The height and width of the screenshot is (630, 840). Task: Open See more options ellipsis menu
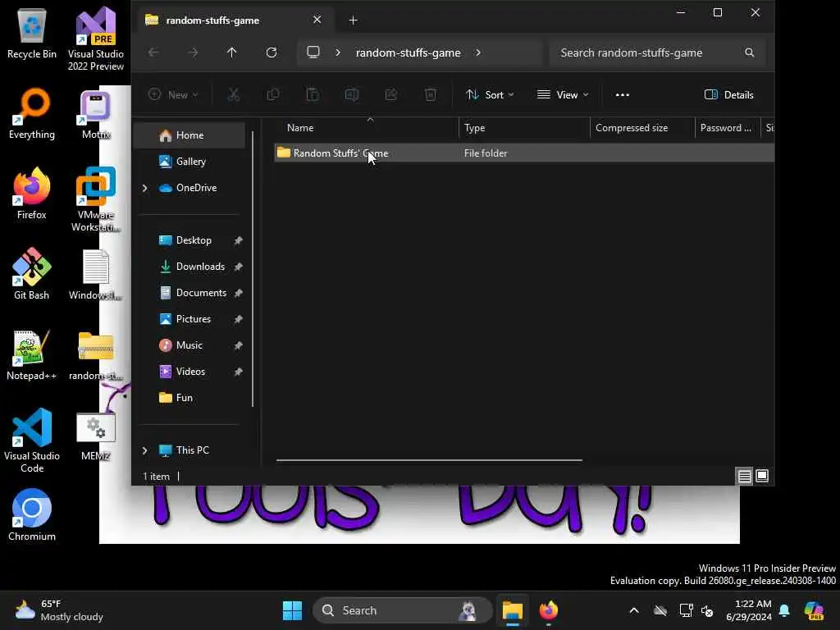[x=623, y=95]
